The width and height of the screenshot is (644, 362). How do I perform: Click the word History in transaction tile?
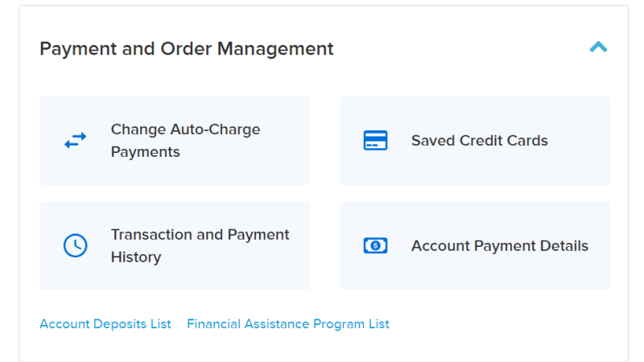(x=136, y=257)
